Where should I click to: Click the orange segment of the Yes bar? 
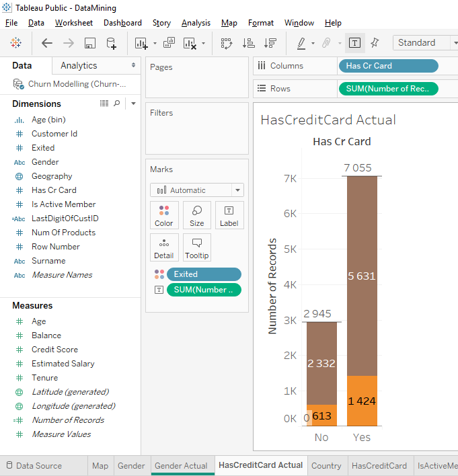362,401
